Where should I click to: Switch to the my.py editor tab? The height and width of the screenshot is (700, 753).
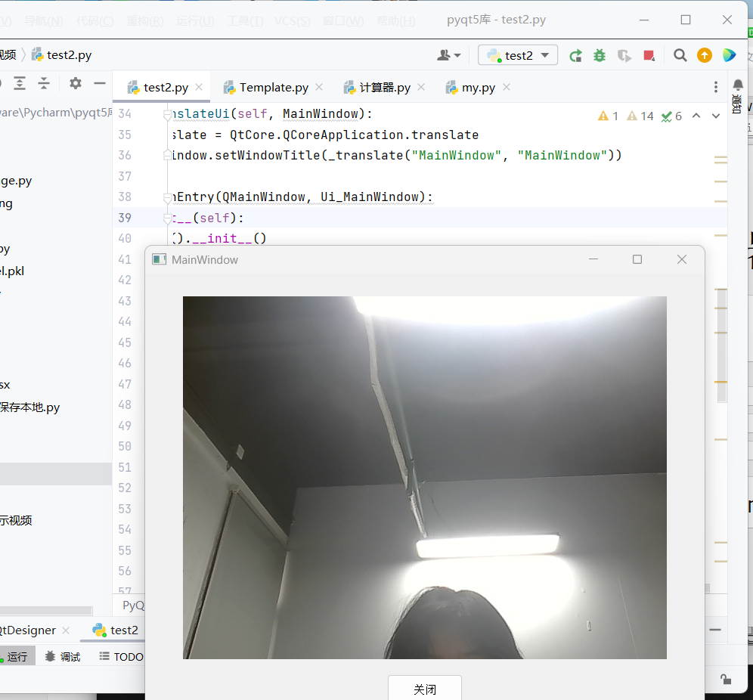(479, 88)
